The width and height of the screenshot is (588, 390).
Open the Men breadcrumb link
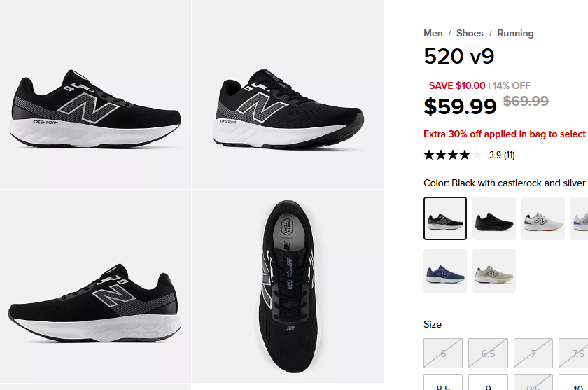(x=433, y=34)
